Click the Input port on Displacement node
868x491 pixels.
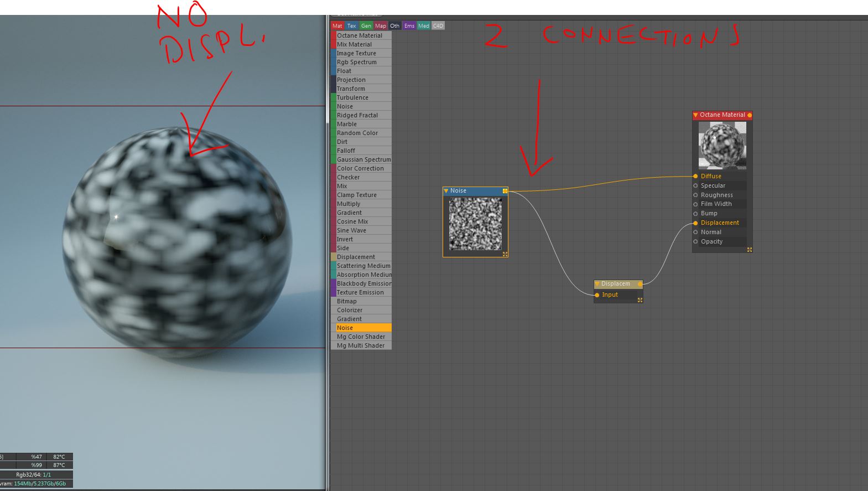(x=597, y=295)
